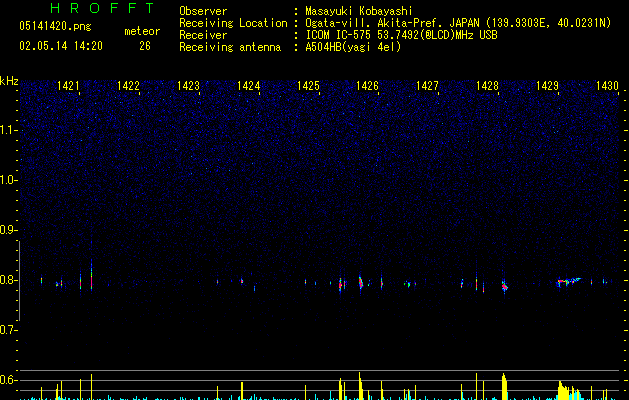Select the Ogata-vill. Akita-Pref. JAPAN location text
This screenshot has width=629, height=400.
click(x=458, y=23)
